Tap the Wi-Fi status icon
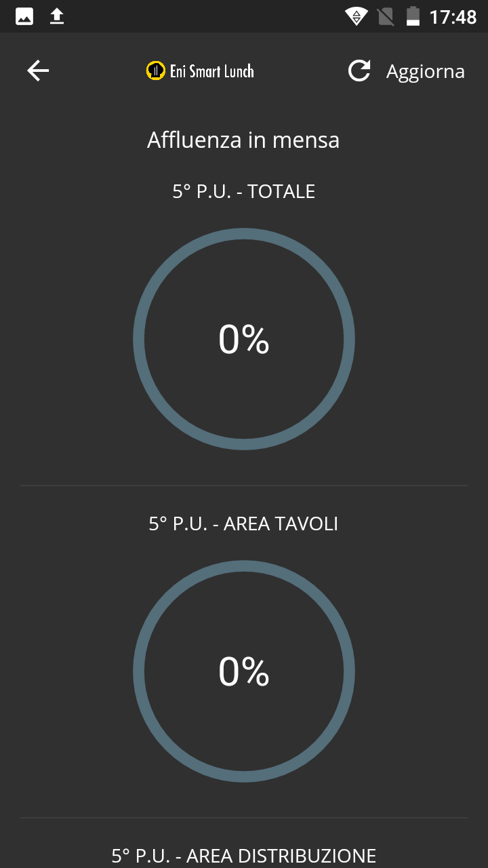The height and width of the screenshot is (868, 488). (356, 16)
